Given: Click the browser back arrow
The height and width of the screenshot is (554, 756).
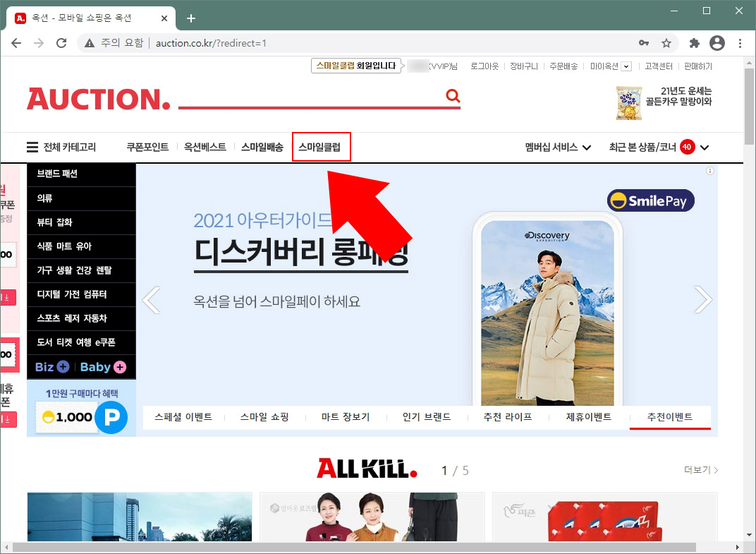Looking at the screenshot, I should point(16,43).
